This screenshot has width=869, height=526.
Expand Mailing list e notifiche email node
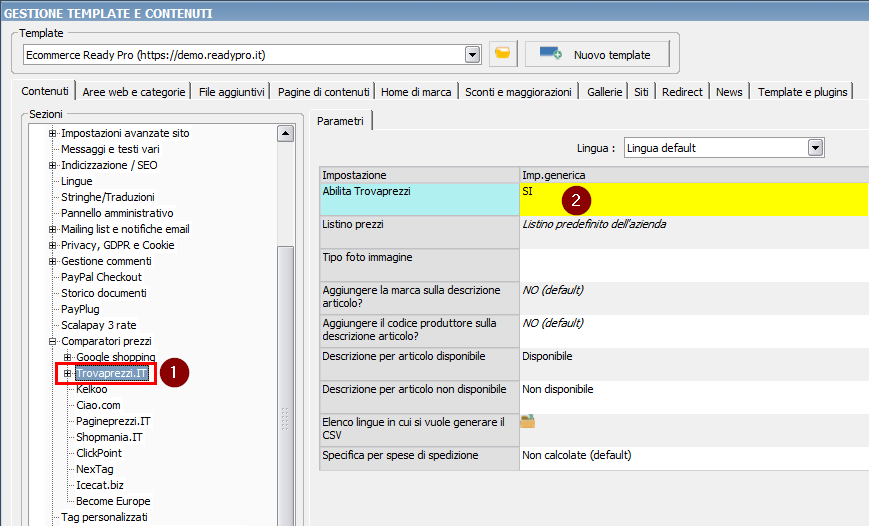tap(52, 229)
